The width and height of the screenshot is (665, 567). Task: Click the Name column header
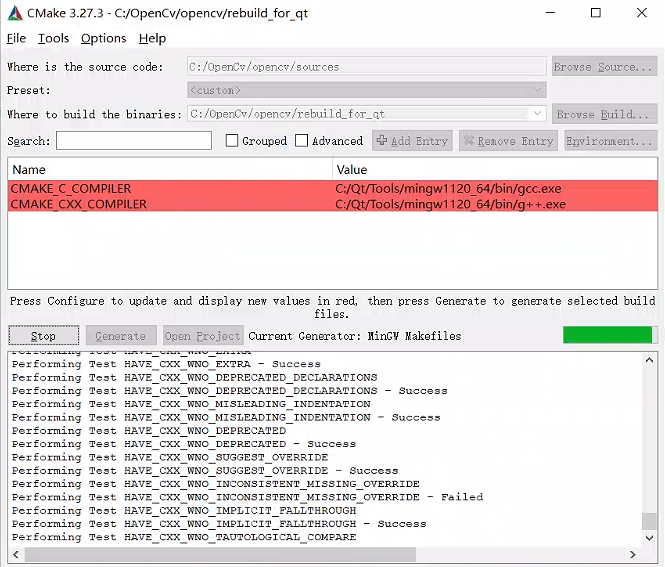170,170
